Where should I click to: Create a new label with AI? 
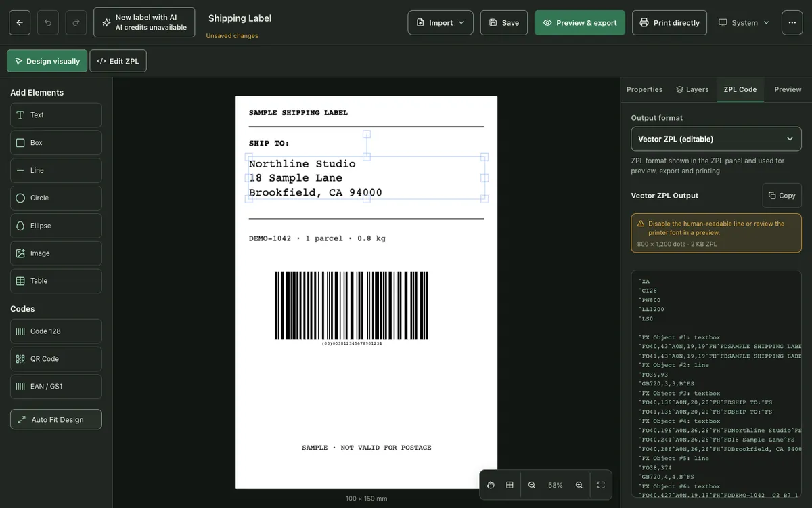tap(144, 22)
